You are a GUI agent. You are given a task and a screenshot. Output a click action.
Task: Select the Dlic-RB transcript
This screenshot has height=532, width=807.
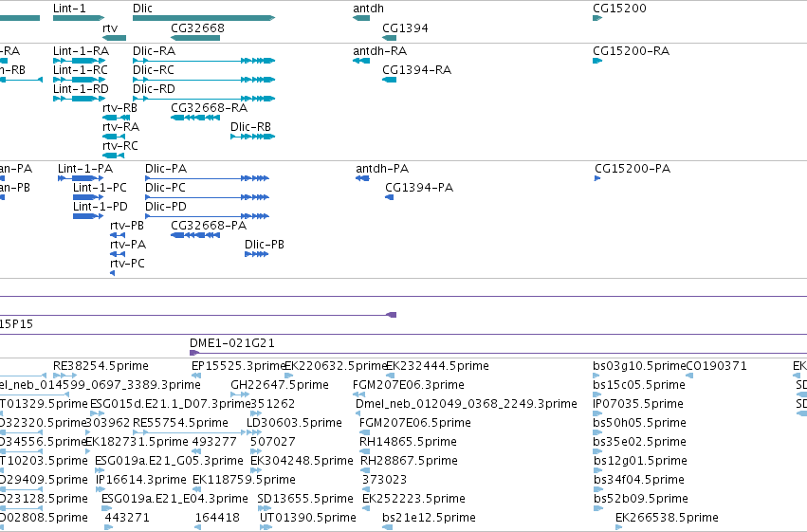252,137
